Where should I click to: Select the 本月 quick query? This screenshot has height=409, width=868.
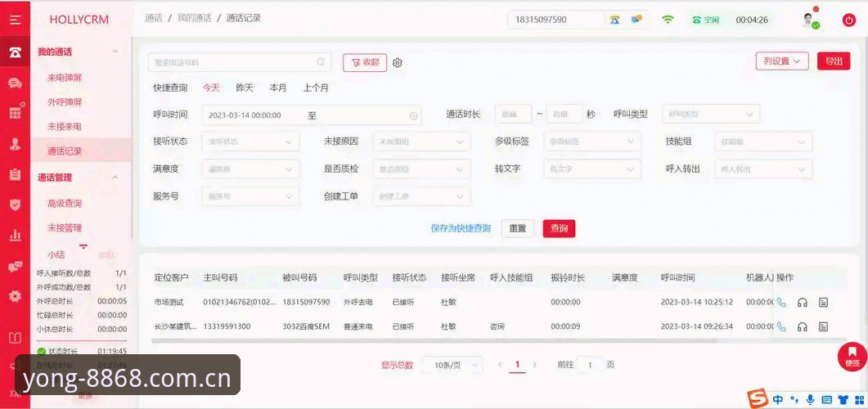[278, 88]
